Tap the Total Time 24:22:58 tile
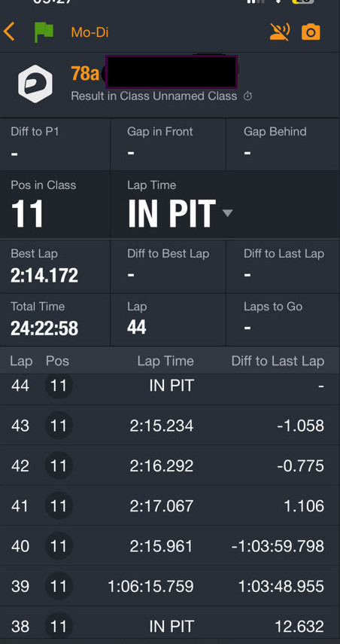The image size is (340, 644). [x=55, y=319]
